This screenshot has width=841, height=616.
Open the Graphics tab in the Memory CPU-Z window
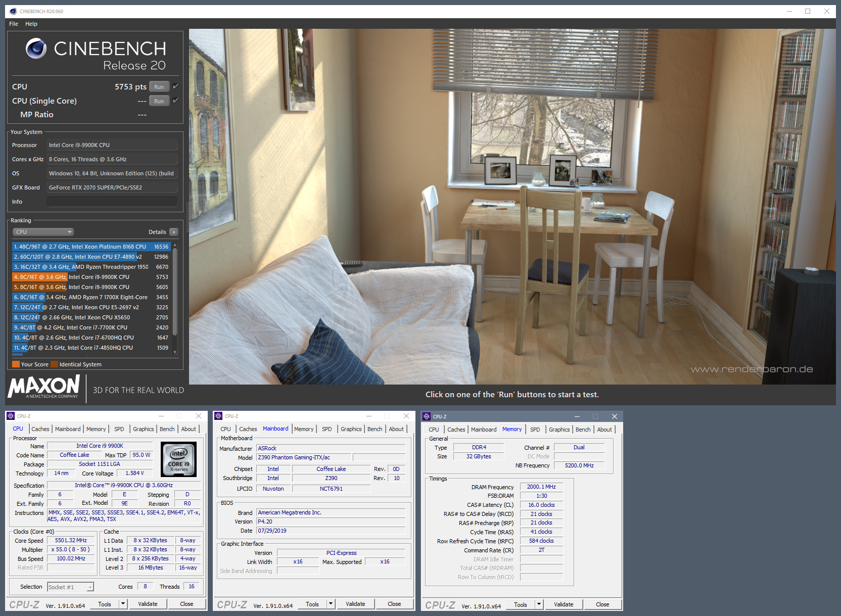click(x=559, y=430)
